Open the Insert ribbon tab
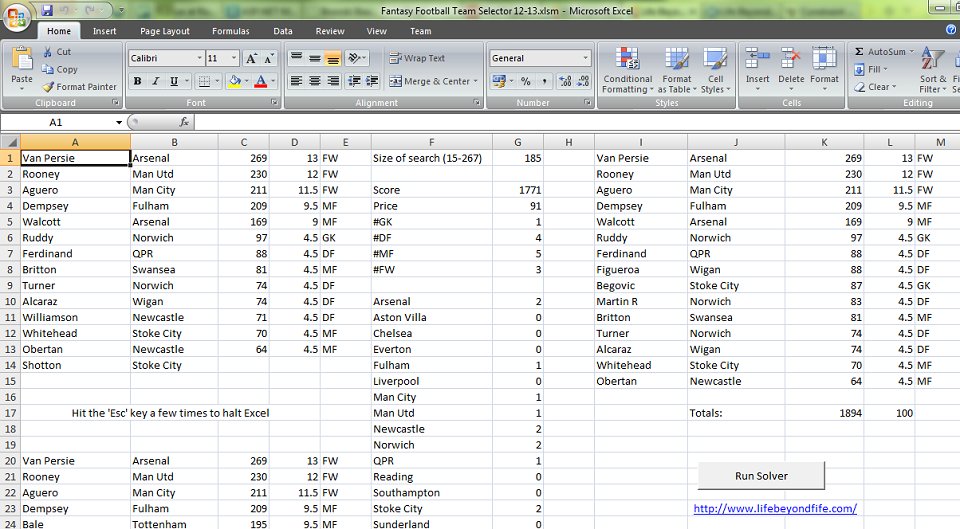Viewport: 960px width, 529px height. point(105,31)
